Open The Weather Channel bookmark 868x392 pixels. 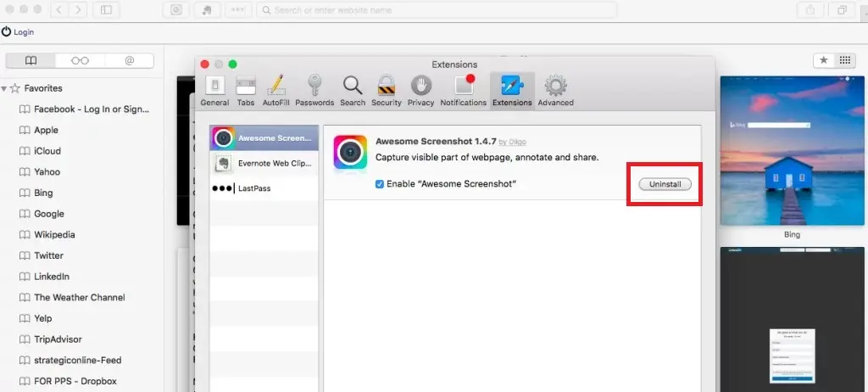(71, 298)
